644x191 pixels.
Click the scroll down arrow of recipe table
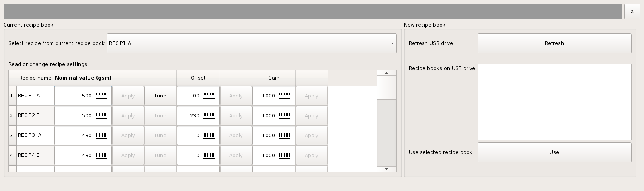[x=386, y=169]
